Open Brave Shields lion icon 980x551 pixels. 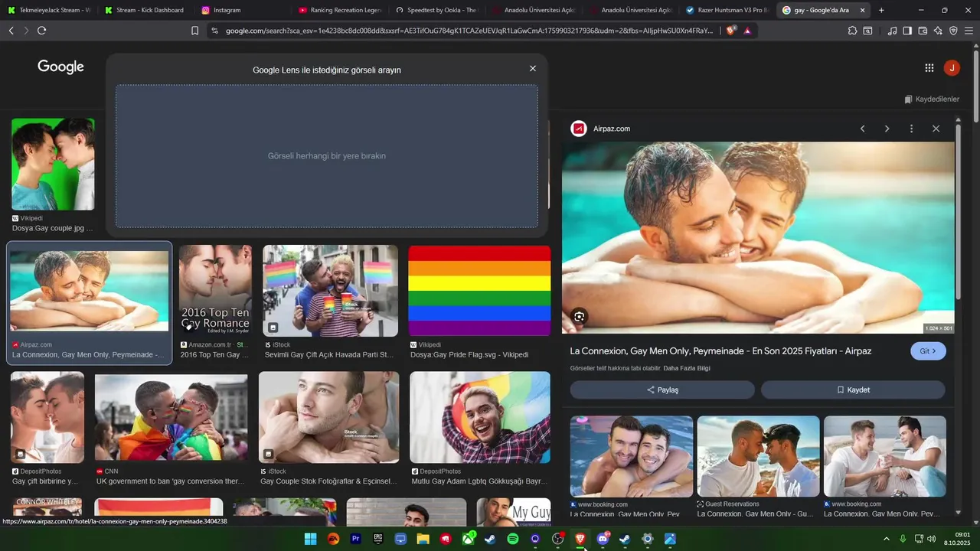click(731, 31)
